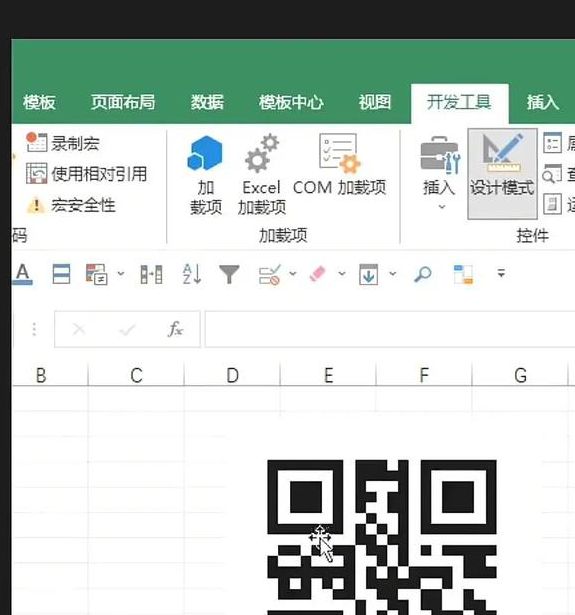
Task: Click the Insert Function fx button
Action: point(175,329)
